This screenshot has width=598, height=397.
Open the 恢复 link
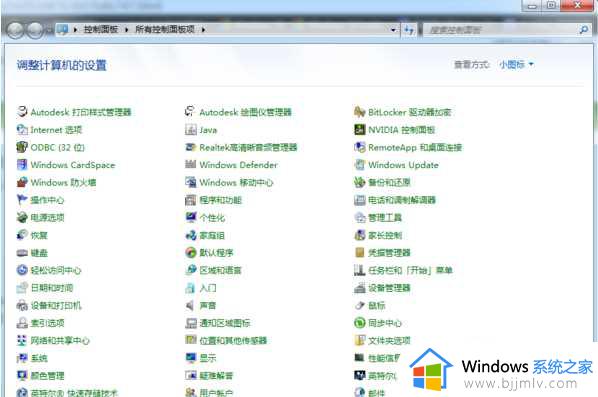coord(39,235)
